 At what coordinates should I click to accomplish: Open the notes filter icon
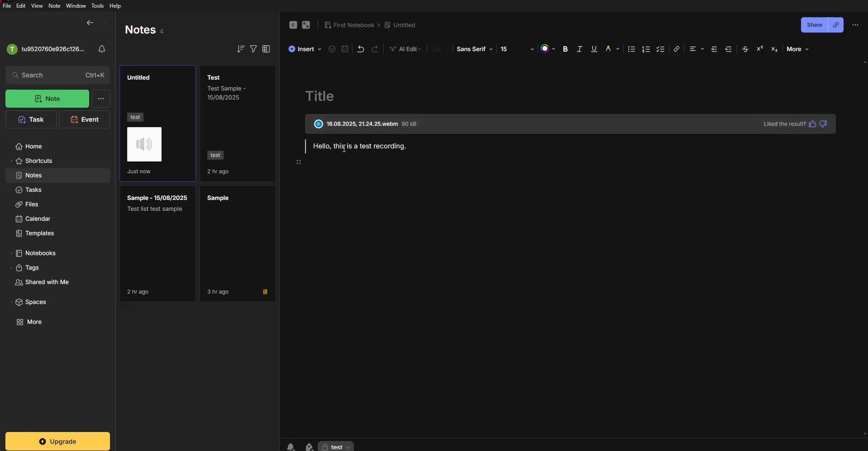tap(254, 49)
